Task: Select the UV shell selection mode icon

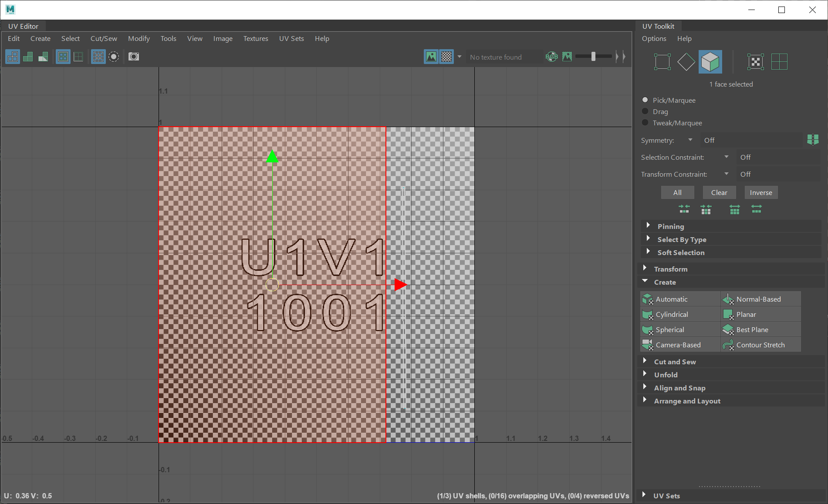Action: 756,62
